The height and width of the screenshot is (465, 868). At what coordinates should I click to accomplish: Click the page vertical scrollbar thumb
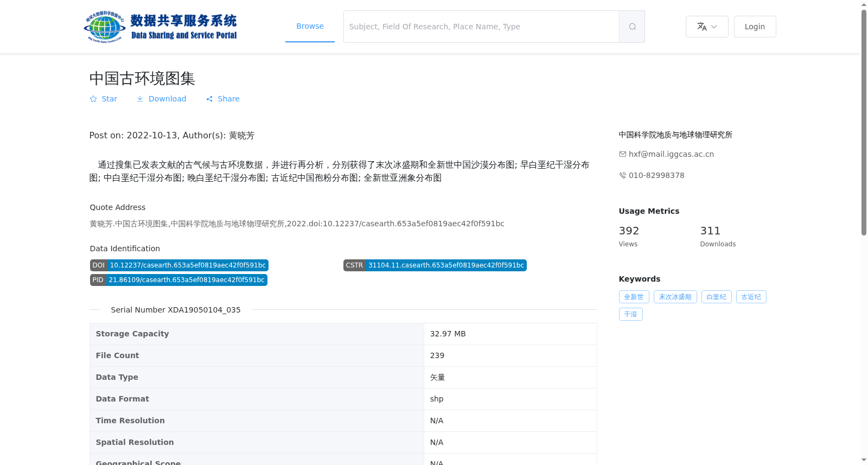(x=864, y=122)
